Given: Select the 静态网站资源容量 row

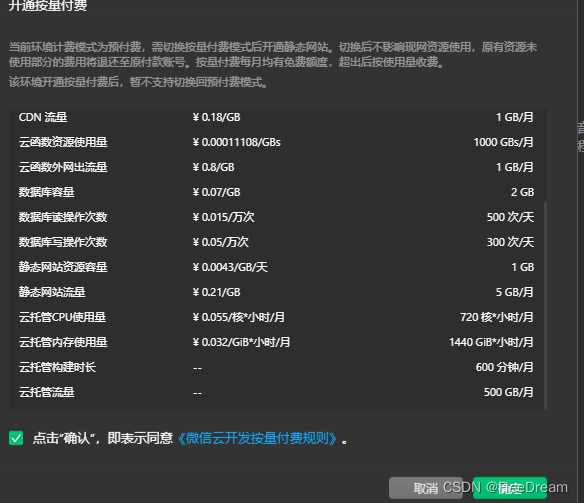Looking at the screenshot, I should click(x=276, y=267).
